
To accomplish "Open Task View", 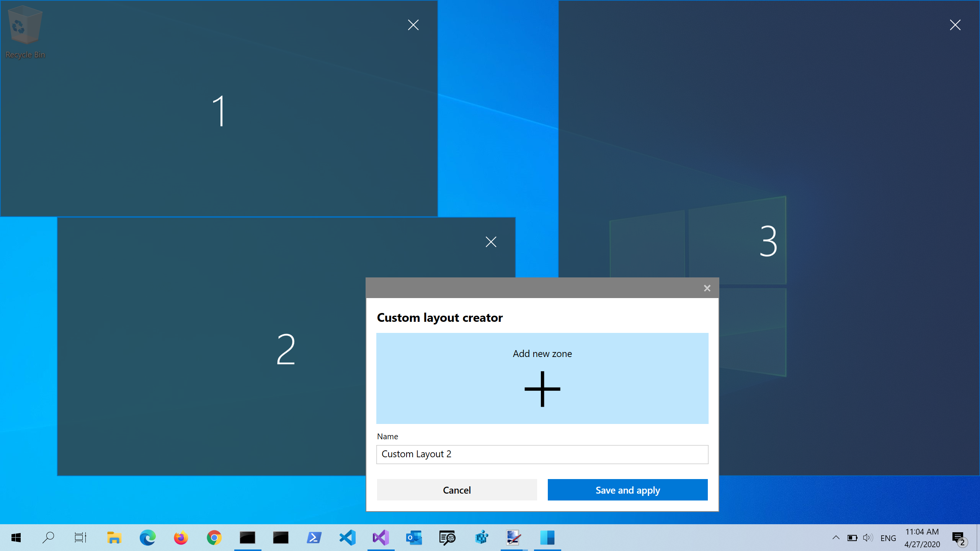I will point(80,537).
